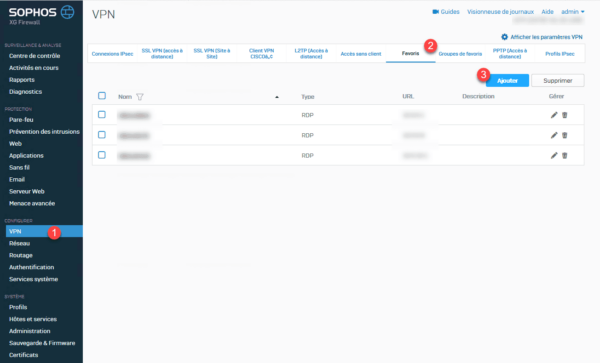
Task: Open Routage in sidebar
Action: point(21,255)
